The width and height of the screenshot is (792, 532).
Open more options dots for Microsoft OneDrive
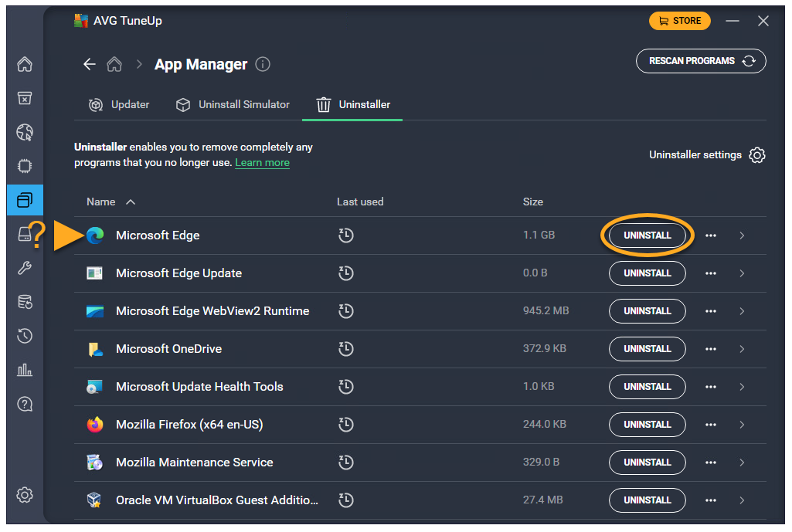[711, 349]
